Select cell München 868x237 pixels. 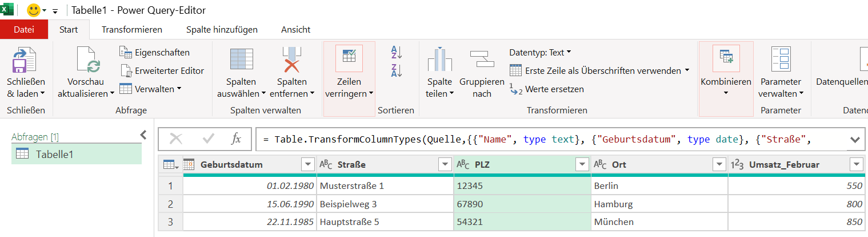tap(659, 222)
